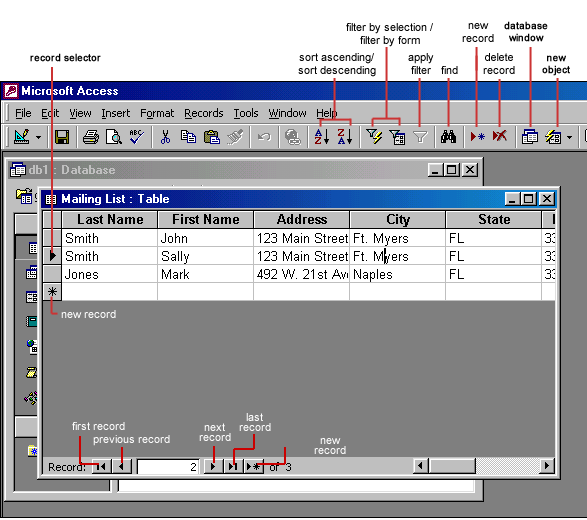Click horizontal scrollbar left arrow
The height and width of the screenshot is (520, 587).
[x=420, y=466]
